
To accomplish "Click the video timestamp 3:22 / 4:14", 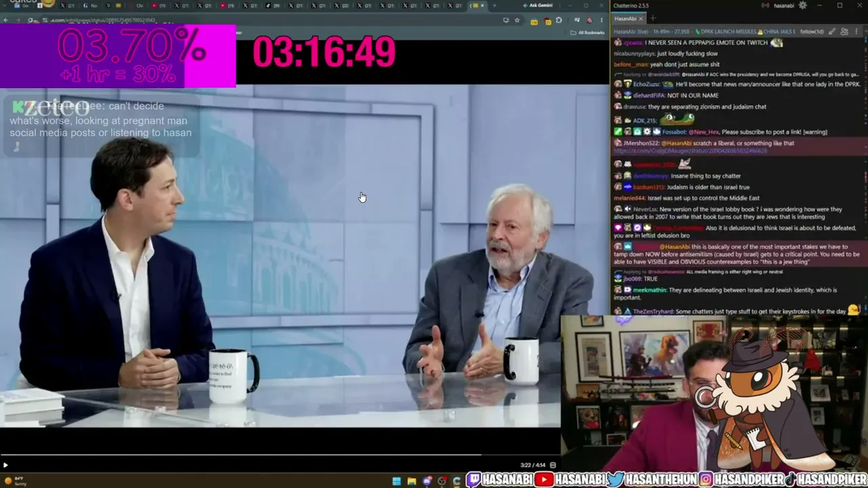I will point(533,465).
